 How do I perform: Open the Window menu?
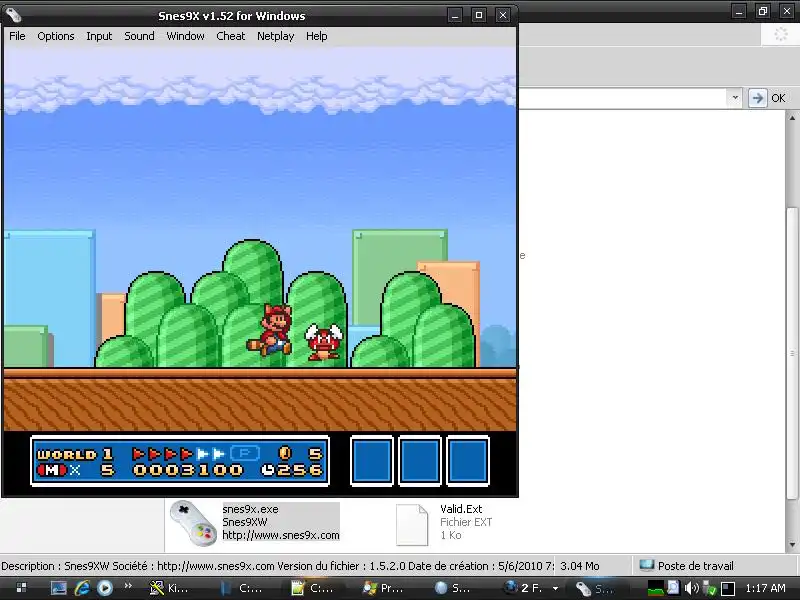185,36
